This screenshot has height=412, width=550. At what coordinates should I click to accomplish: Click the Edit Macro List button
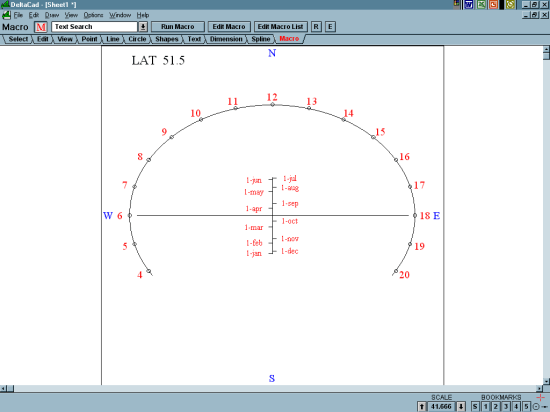click(281, 27)
